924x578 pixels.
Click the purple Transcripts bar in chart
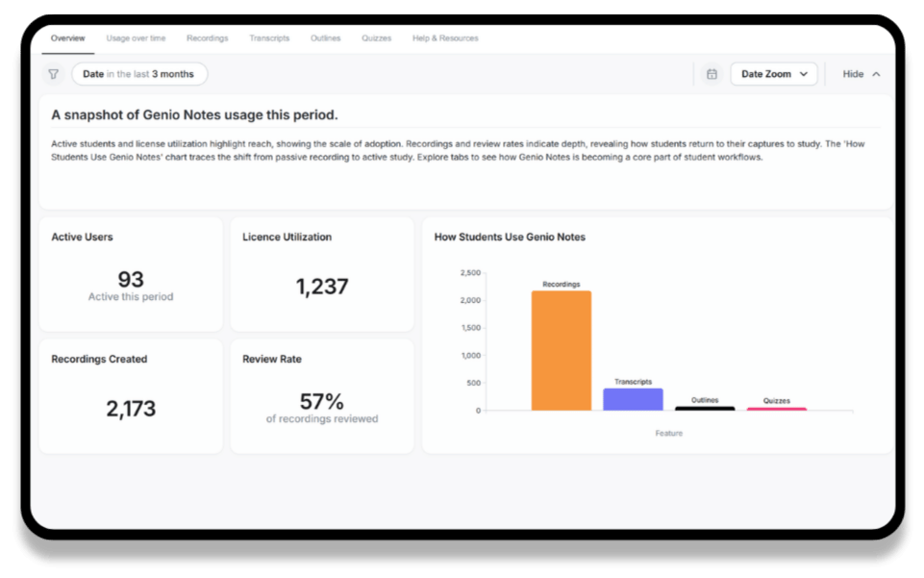pyautogui.click(x=633, y=399)
